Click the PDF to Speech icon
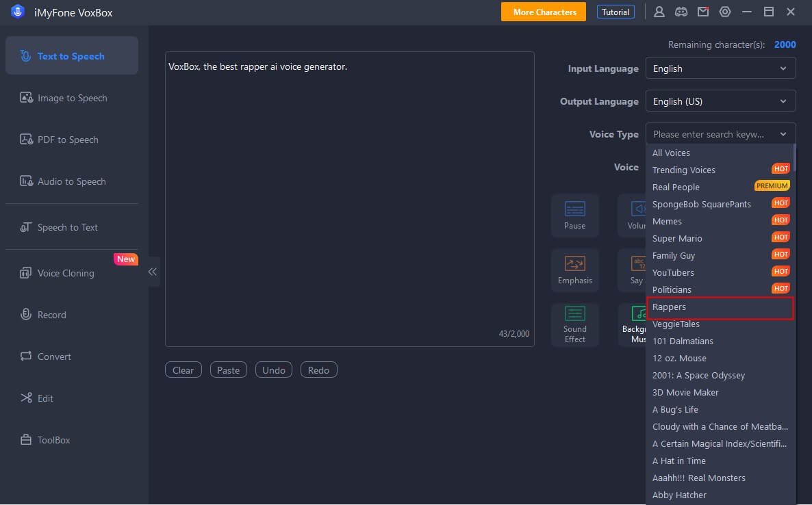 (26, 140)
